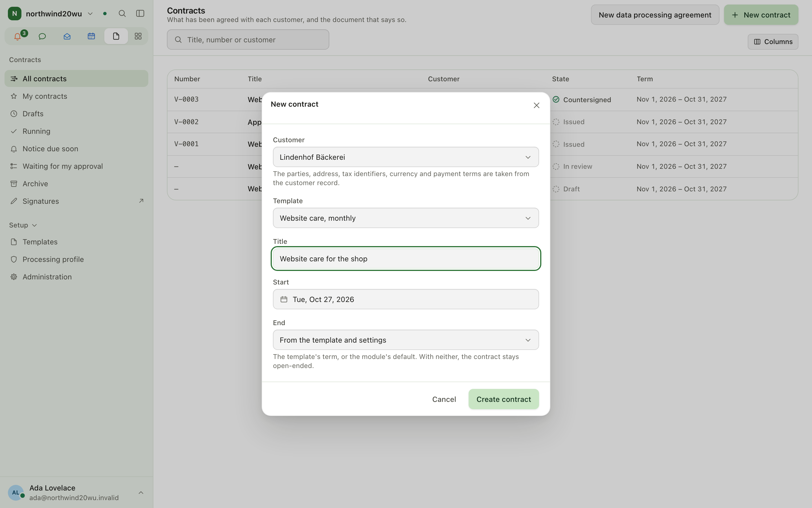Click the New contract button
Image resolution: width=812 pixels, height=508 pixels.
[761, 15]
